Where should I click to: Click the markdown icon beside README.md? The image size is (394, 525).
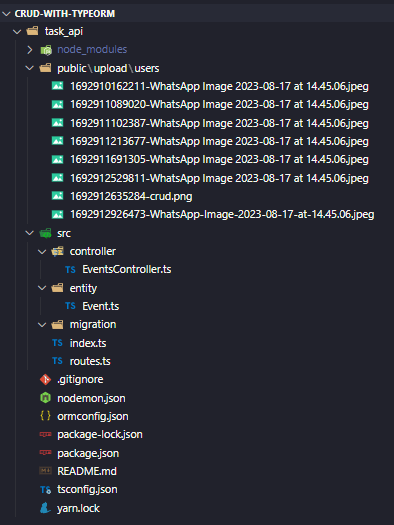[46, 471]
